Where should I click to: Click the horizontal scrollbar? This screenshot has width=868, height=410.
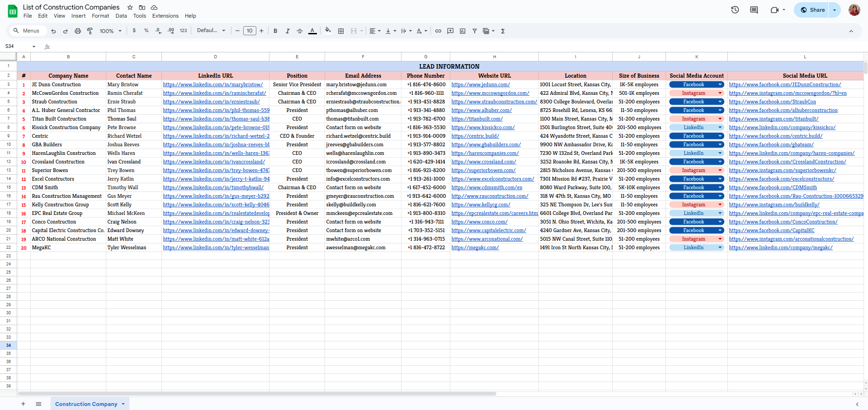[258, 394]
